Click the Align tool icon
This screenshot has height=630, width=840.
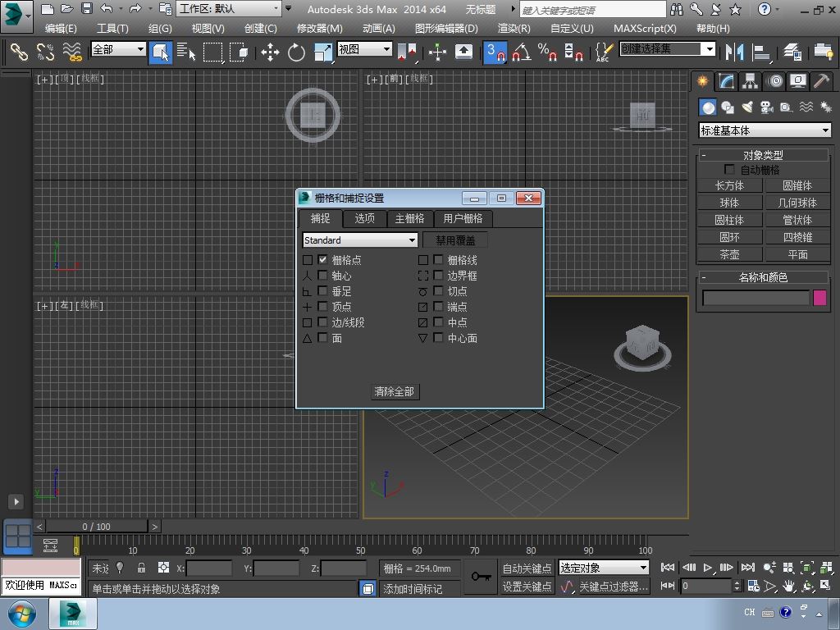coord(760,52)
